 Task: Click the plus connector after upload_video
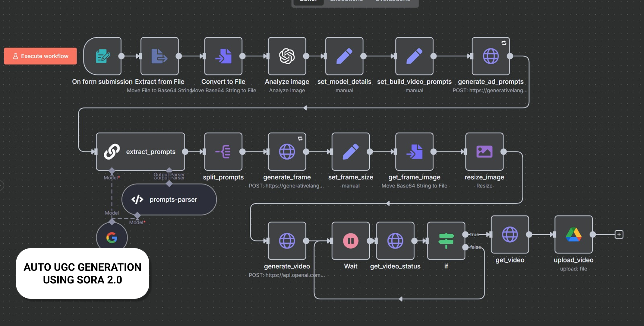click(x=619, y=235)
